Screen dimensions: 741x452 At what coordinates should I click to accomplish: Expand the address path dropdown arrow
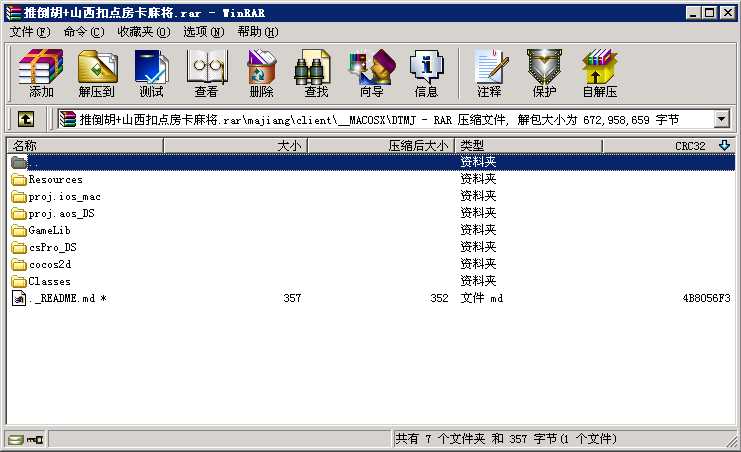coord(721,119)
